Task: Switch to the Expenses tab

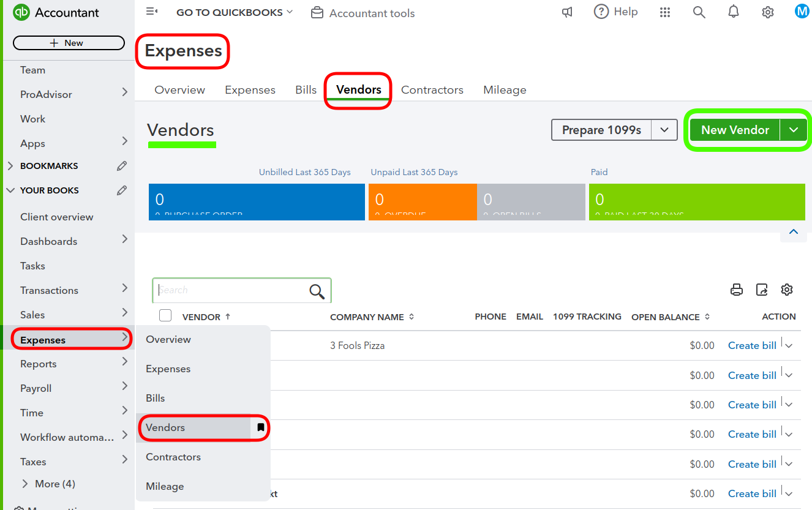Action: pos(250,90)
